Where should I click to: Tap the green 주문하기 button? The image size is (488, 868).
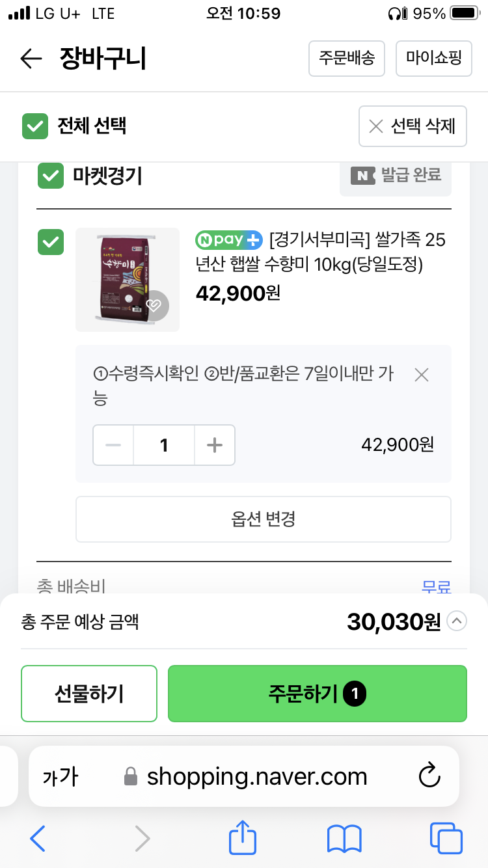[x=318, y=694]
